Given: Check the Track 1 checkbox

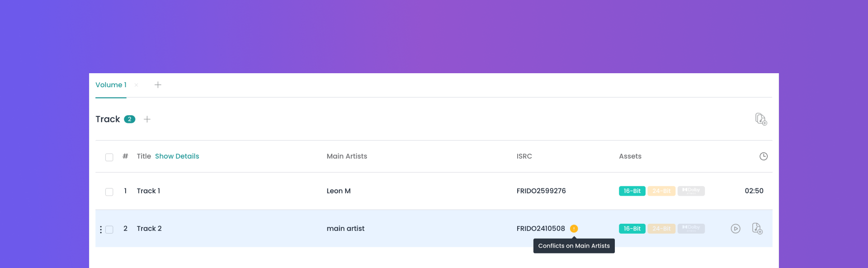Looking at the screenshot, I should point(109,192).
